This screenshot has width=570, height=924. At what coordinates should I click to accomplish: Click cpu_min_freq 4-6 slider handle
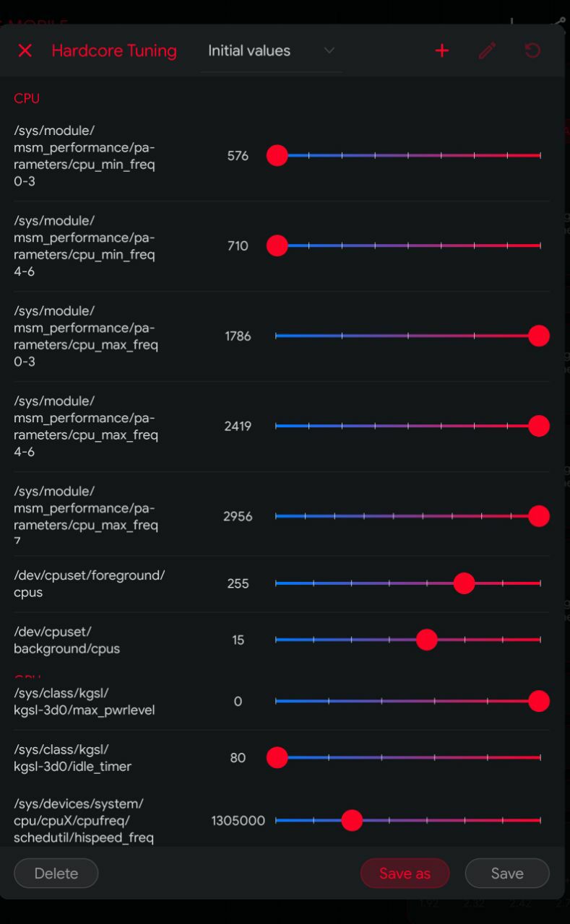(277, 246)
